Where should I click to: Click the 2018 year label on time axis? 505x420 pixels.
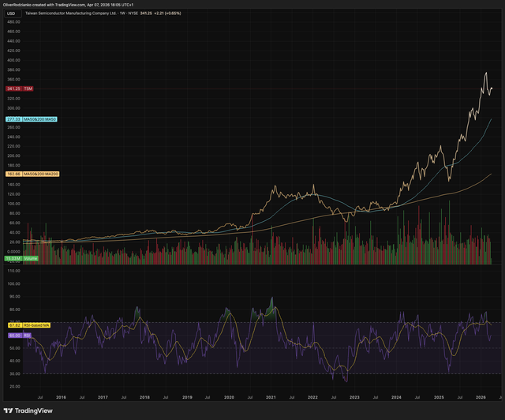click(x=144, y=397)
